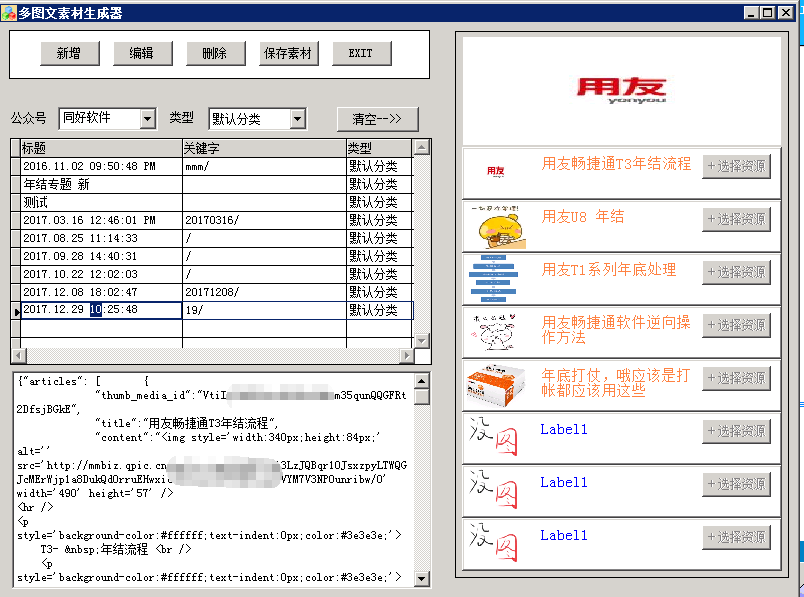
Task: Select the 测试 row
Action: 212,202
